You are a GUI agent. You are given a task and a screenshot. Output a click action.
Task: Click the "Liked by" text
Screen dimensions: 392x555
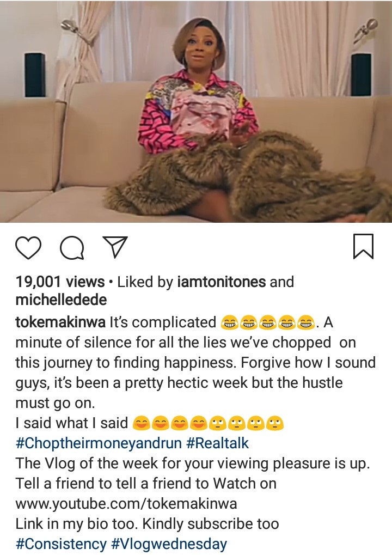pos(145,282)
